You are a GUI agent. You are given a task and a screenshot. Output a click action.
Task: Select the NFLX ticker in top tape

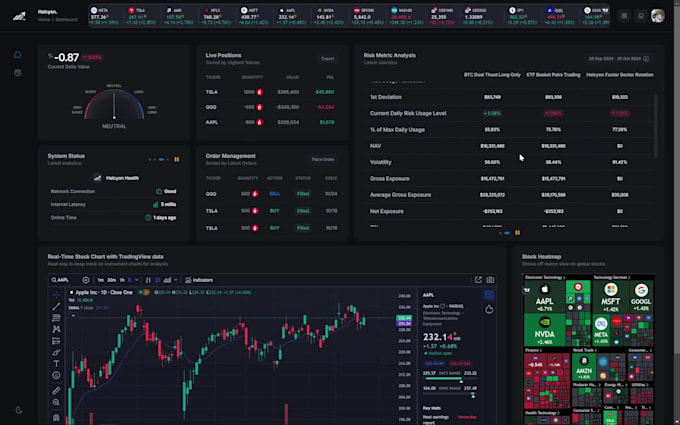point(217,16)
